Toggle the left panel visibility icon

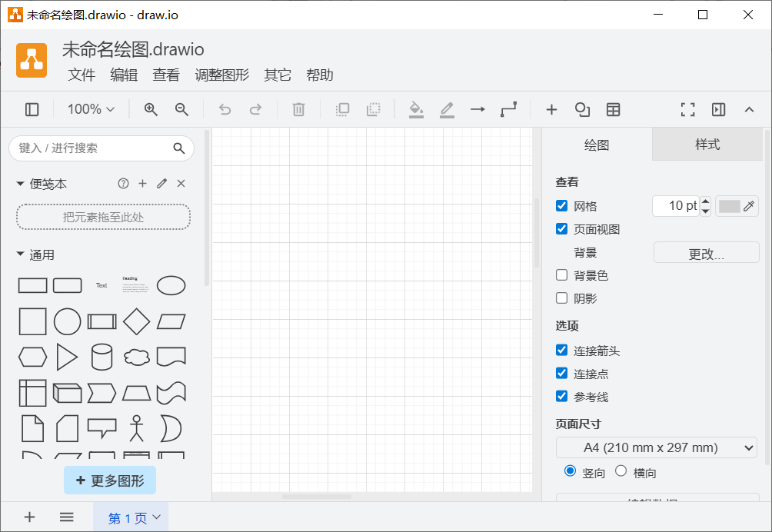pyautogui.click(x=32, y=110)
